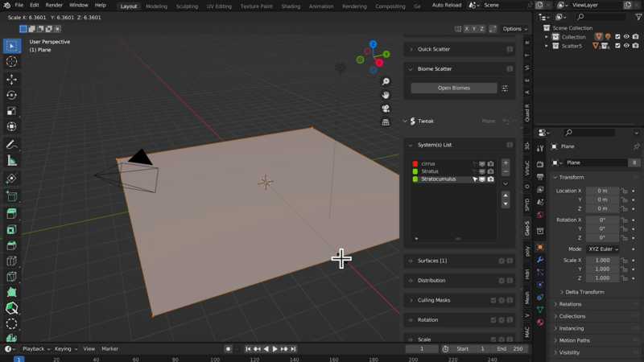Open Keying menu in timeline

(x=66, y=349)
